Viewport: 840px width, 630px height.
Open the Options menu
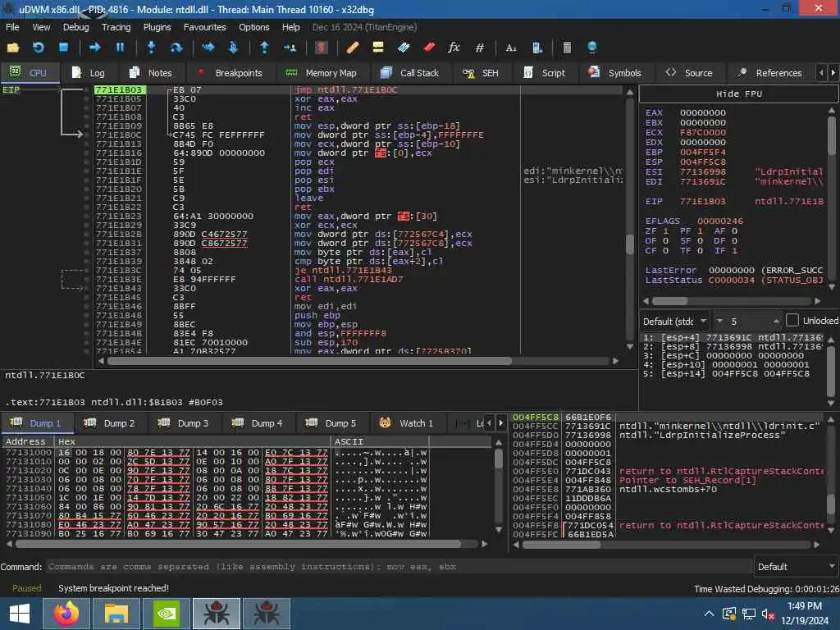coord(254,27)
